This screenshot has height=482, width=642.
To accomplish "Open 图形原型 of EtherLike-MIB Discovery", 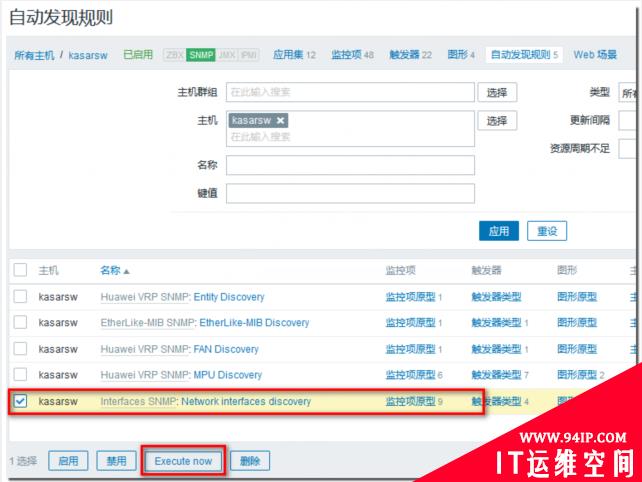I will click(x=577, y=323).
